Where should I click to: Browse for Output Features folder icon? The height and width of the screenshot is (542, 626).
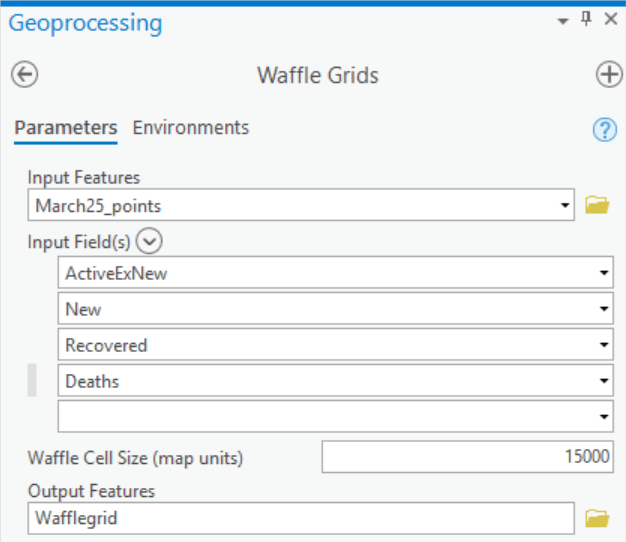pyautogui.click(x=597, y=517)
